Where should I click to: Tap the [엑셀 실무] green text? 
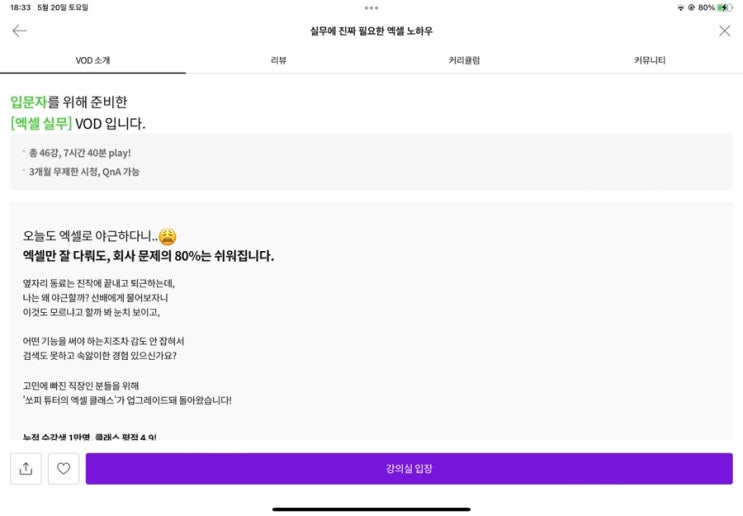coord(41,124)
